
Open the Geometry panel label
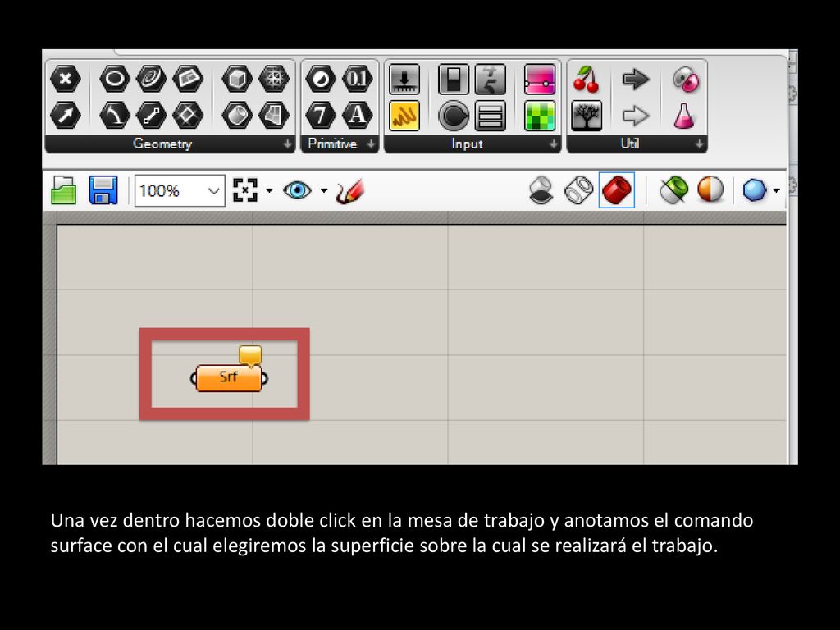point(162,144)
